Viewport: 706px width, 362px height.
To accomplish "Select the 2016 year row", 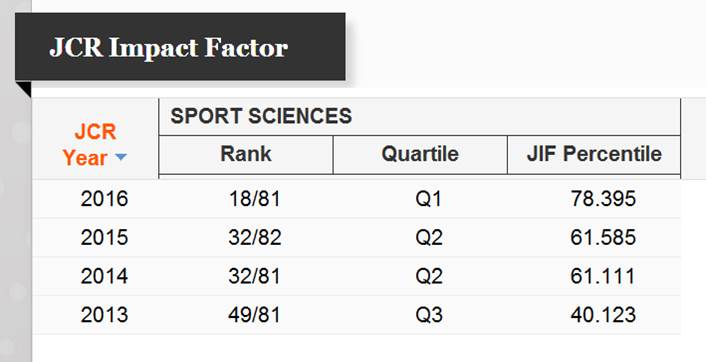I will coord(356,199).
